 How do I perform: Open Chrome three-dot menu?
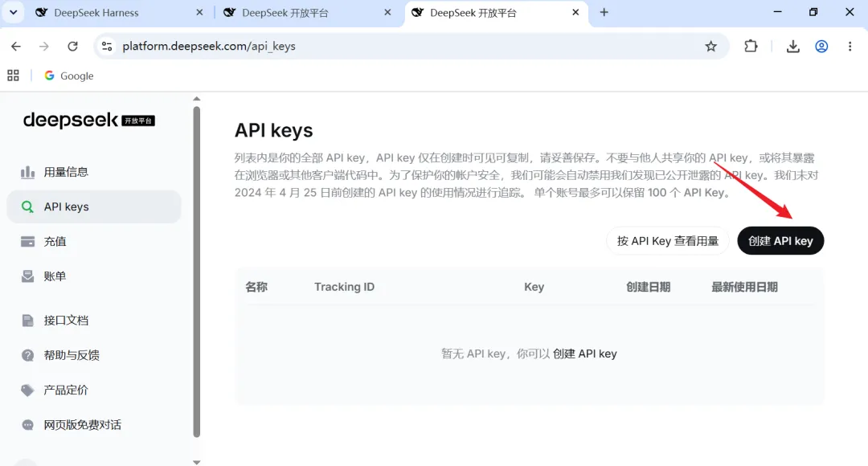(x=850, y=47)
